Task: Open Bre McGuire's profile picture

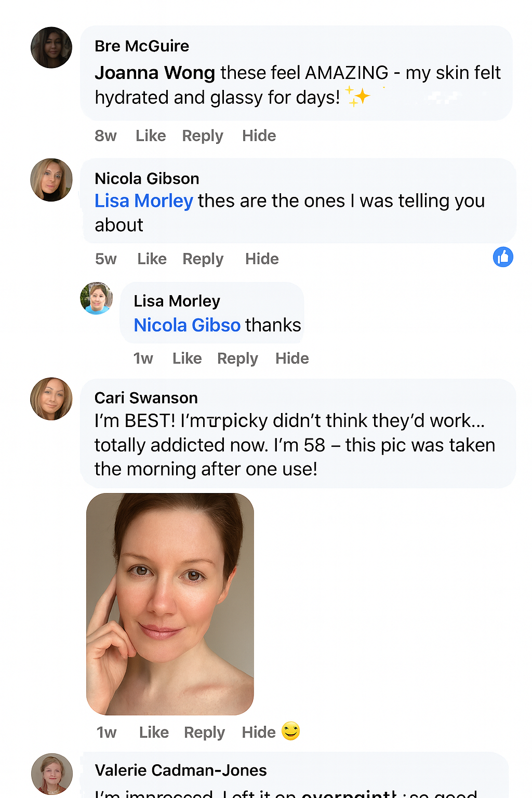Action: point(51,48)
